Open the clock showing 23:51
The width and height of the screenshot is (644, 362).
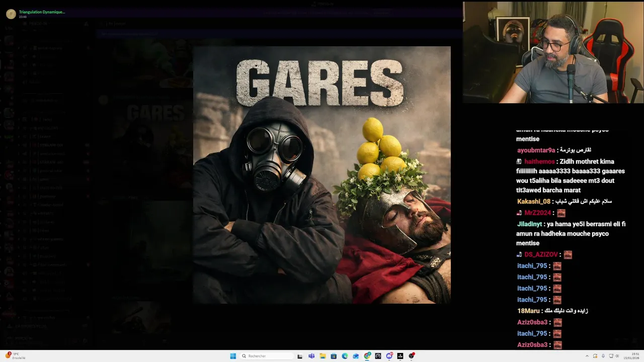tap(631, 356)
